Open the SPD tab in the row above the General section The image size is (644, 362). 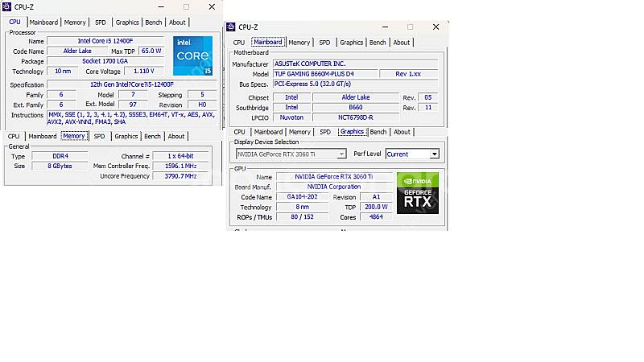click(99, 136)
